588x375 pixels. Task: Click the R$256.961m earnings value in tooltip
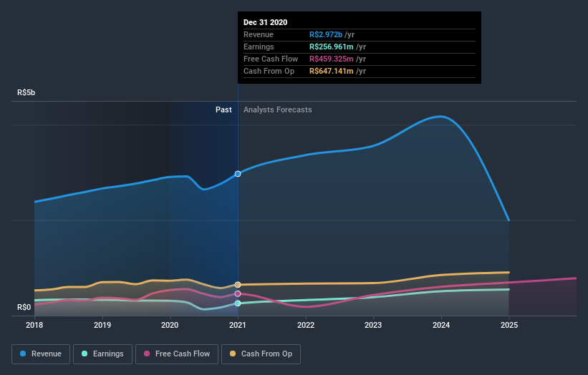[331, 47]
